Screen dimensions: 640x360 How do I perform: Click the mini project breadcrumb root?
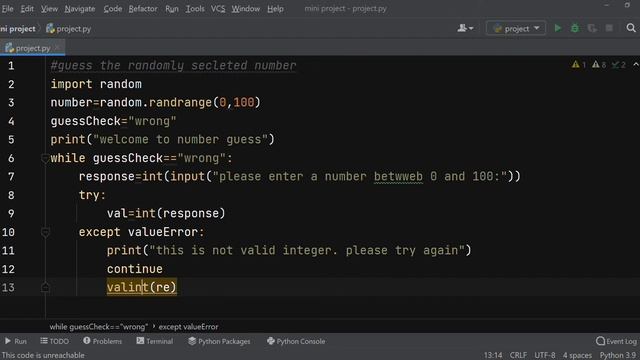pos(18,29)
